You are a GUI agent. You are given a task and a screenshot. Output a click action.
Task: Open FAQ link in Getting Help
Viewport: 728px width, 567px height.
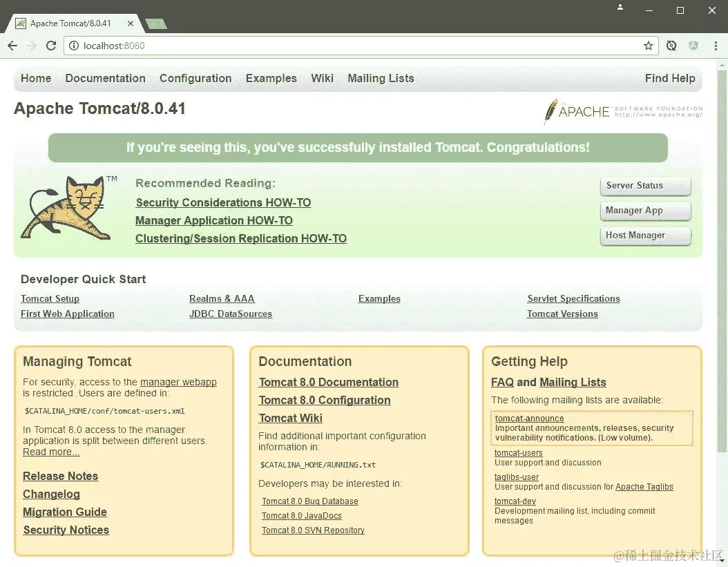click(x=502, y=383)
